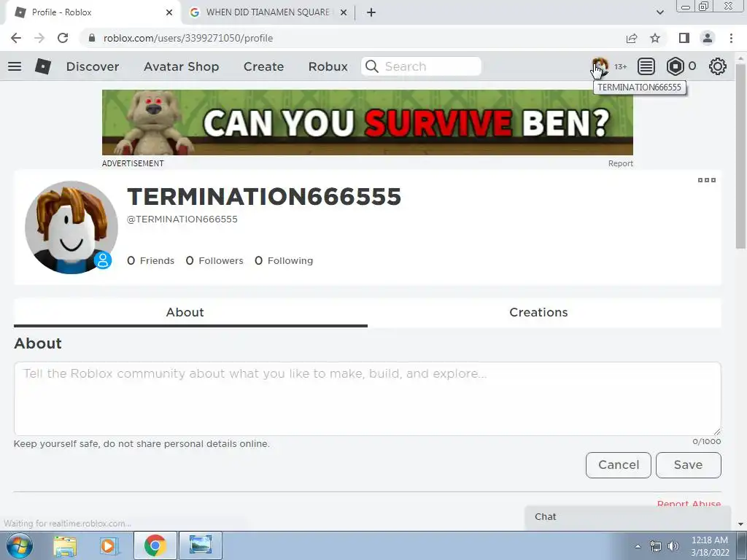Show hidden system tray icons
Viewport: 747px width, 560px height.
[x=638, y=546]
